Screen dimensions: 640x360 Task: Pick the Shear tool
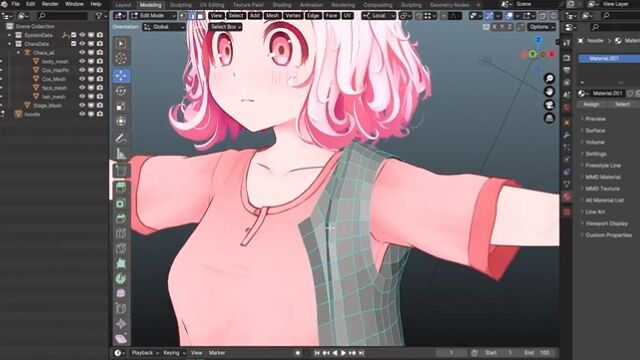click(121, 339)
